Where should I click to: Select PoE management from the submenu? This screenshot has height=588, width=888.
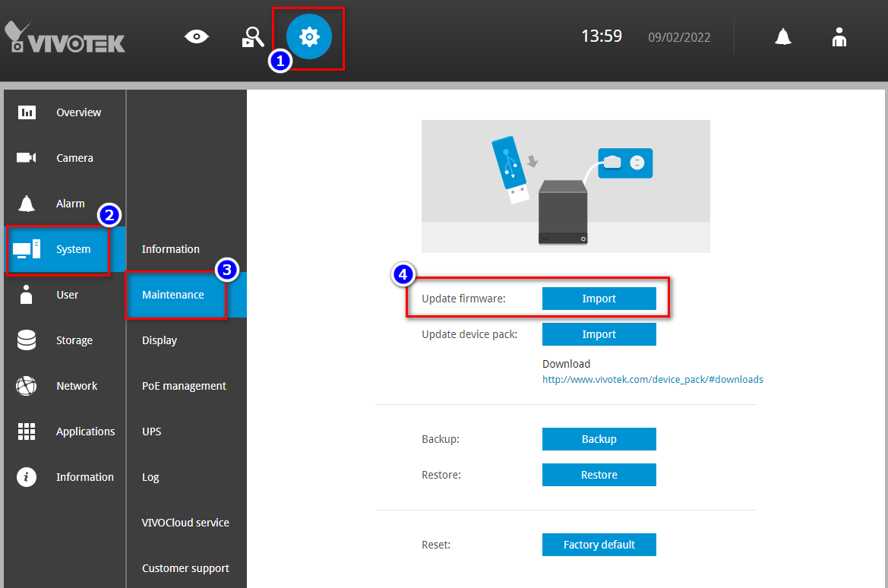point(183,385)
